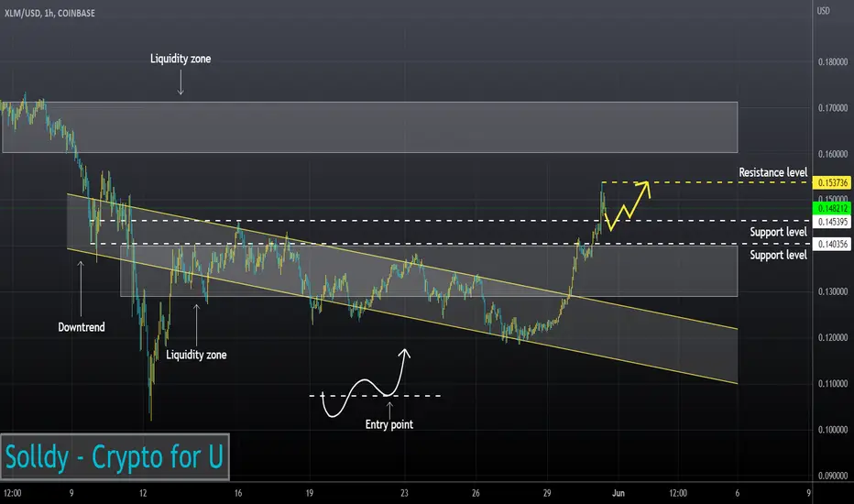Click the 0.110000 price axis value
Viewport: 854px width, 504px height.
pos(833,384)
